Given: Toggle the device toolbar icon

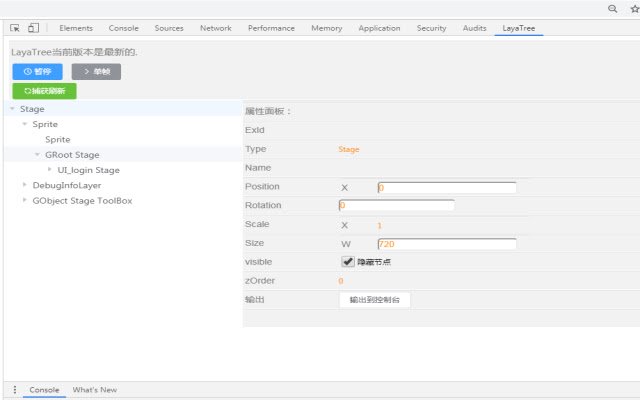Looking at the screenshot, I should pyautogui.click(x=33, y=28).
